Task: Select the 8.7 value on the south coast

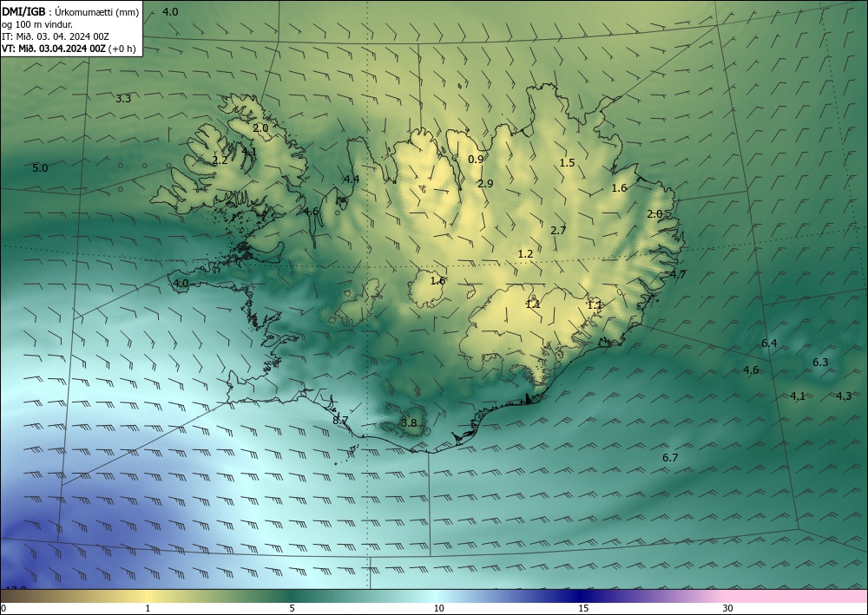Action: (x=340, y=421)
